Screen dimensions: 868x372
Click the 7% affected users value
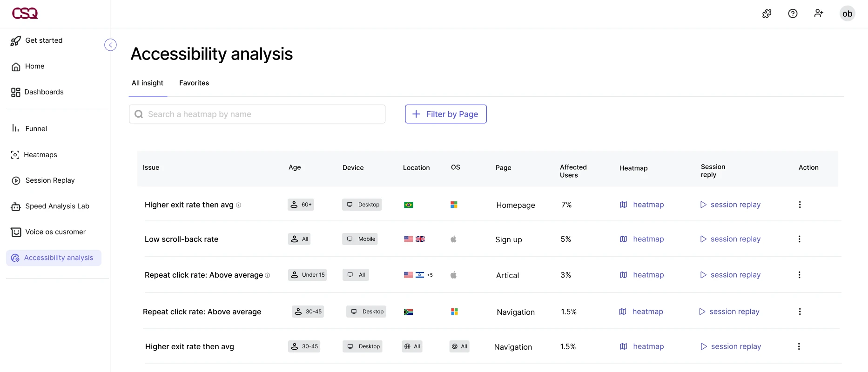point(566,205)
